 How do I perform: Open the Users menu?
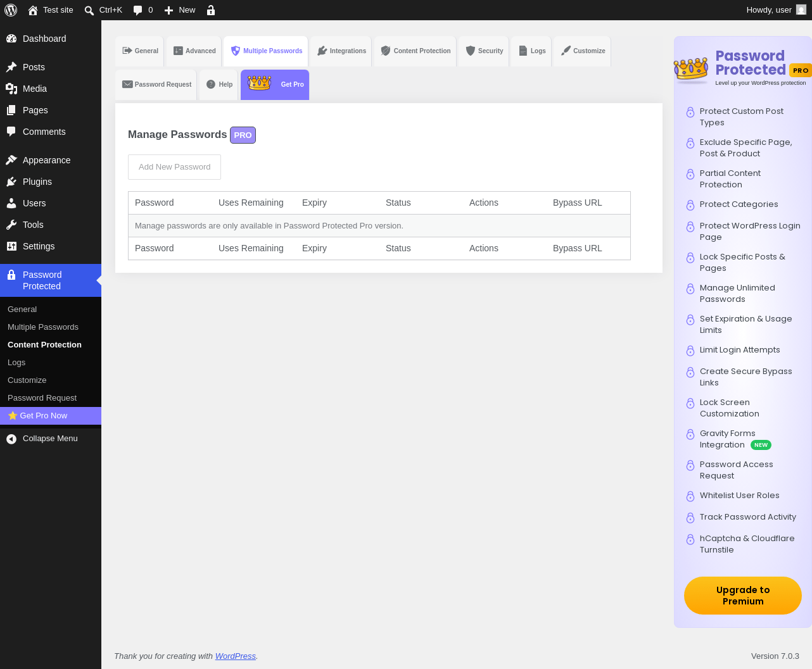51,203
